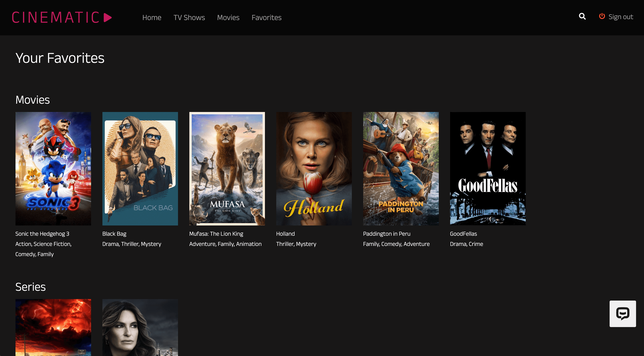Click the Drama, Crime genre text
This screenshot has height=356, width=644.
[x=467, y=244]
